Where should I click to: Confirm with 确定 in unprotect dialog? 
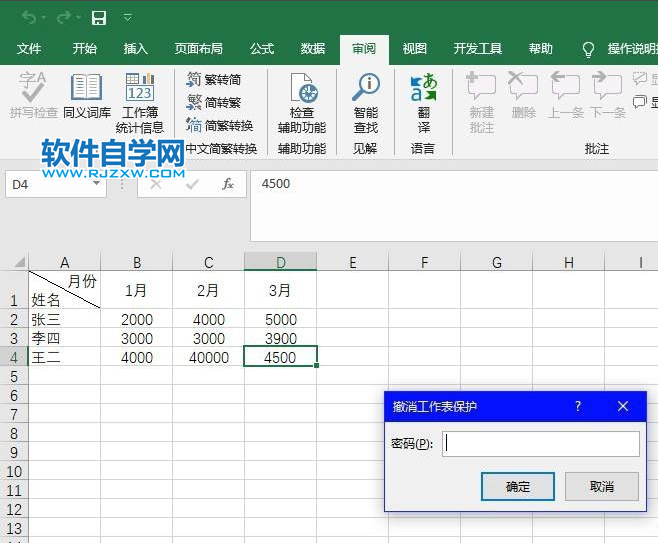point(517,486)
